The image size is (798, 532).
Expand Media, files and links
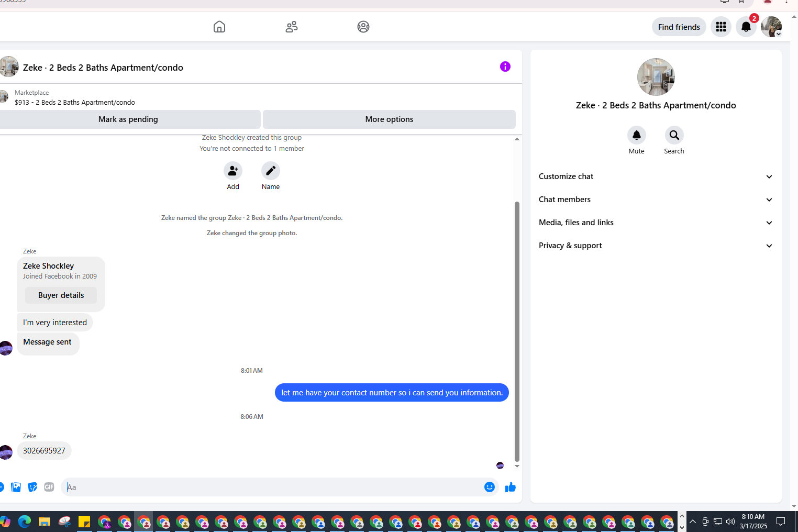(656, 223)
